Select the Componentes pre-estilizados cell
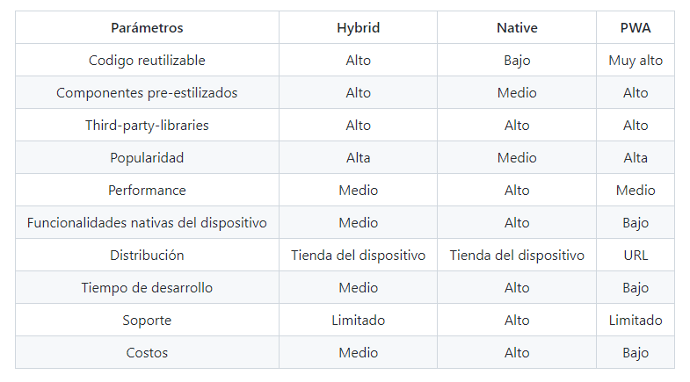The width and height of the screenshot is (690, 382). [x=147, y=93]
